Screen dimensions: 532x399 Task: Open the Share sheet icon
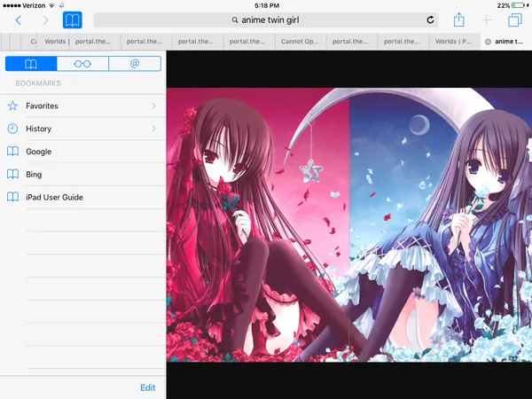coord(458,20)
